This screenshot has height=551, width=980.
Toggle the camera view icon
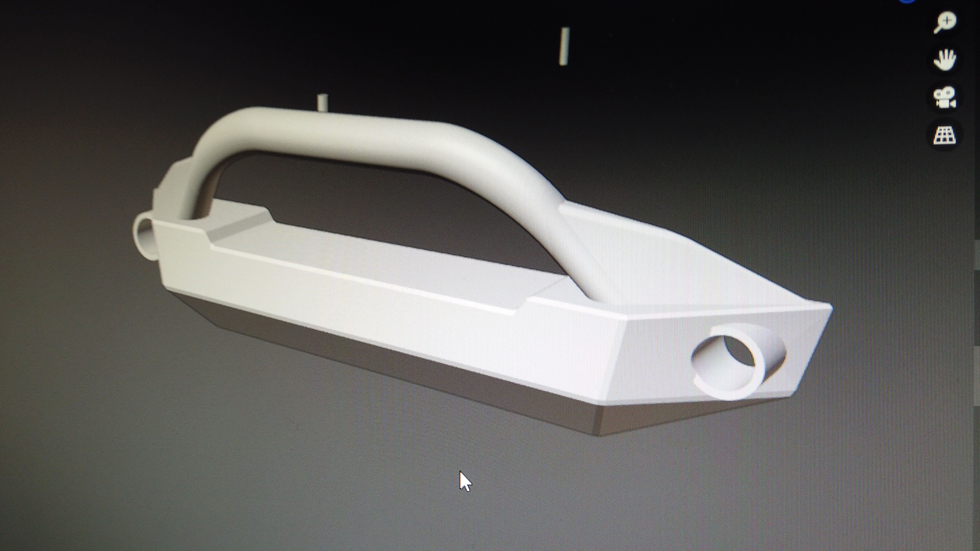tap(945, 98)
